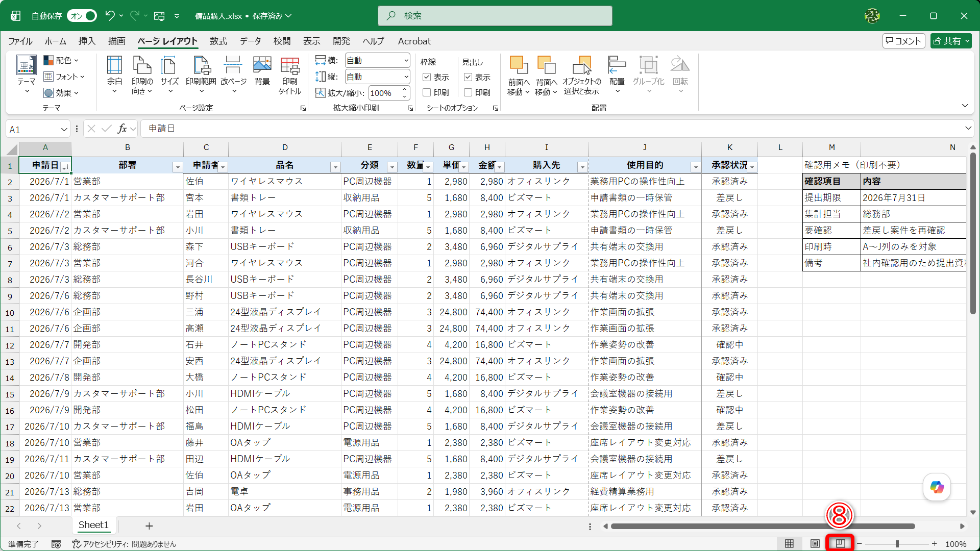Switch to Normal view in status bar

click(x=789, y=544)
